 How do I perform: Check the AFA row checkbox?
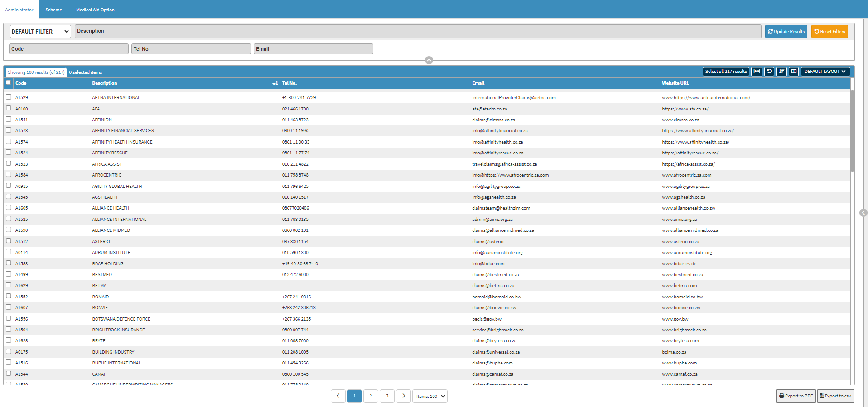click(9, 108)
